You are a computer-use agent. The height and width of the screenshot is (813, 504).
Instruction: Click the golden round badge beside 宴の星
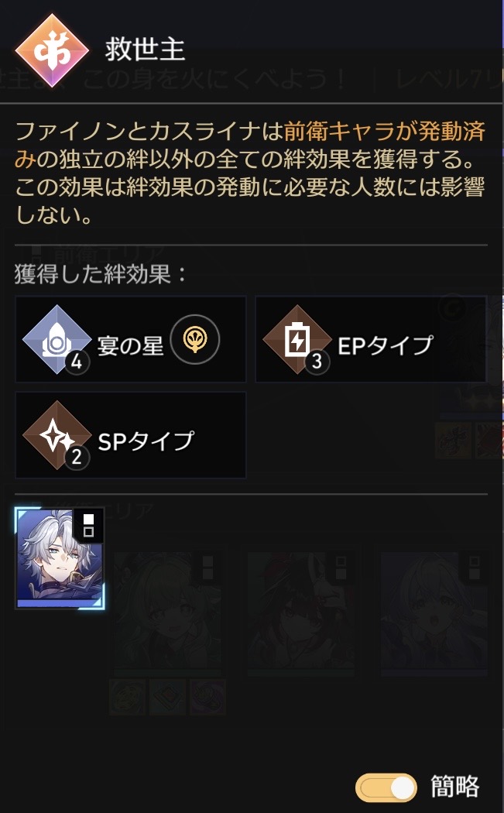pyautogui.click(x=195, y=340)
